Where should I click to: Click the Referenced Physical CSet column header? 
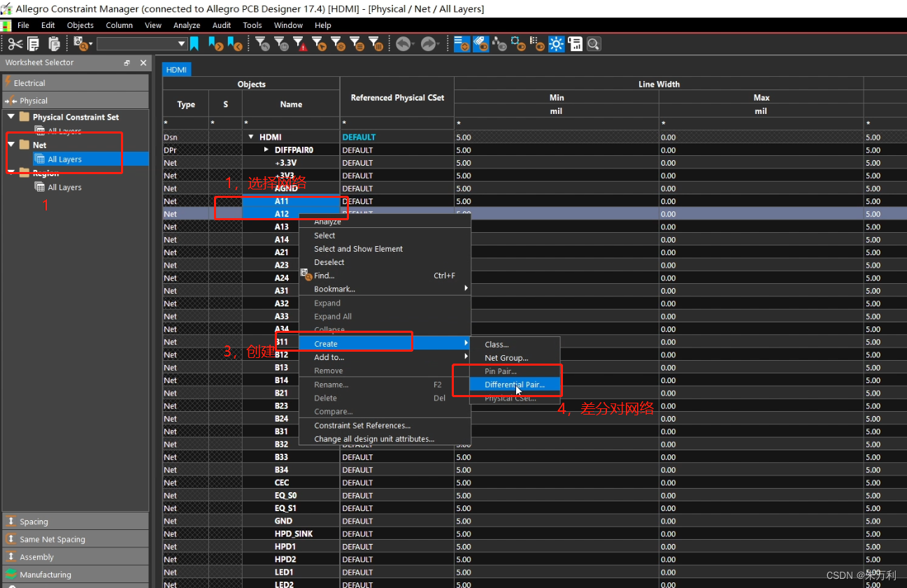397,97
